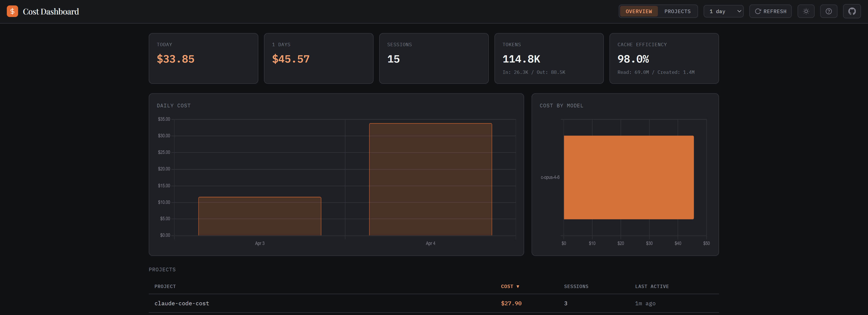Click the orange dollar sign logo icon
The image size is (868, 315).
[x=12, y=12]
